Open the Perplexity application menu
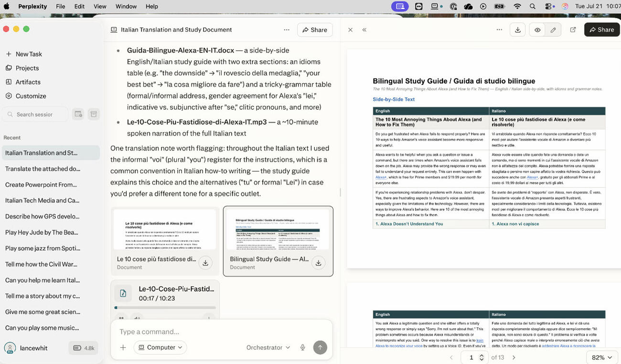This screenshot has height=364, width=621. pyautogui.click(x=32, y=6)
